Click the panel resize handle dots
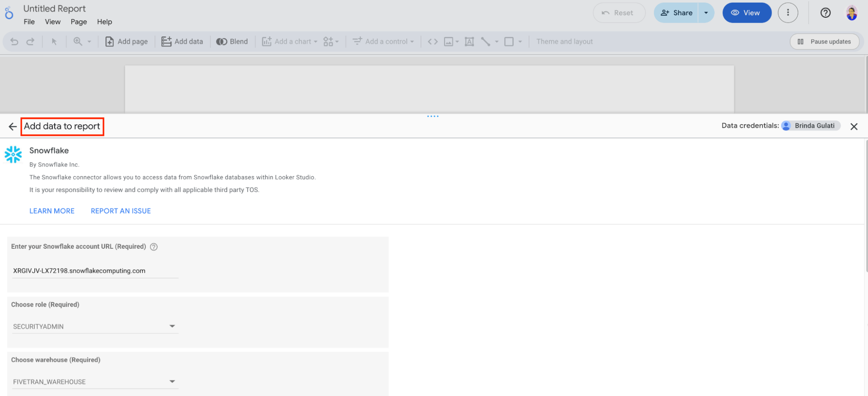The height and width of the screenshot is (396, 868). coord(432,116)
